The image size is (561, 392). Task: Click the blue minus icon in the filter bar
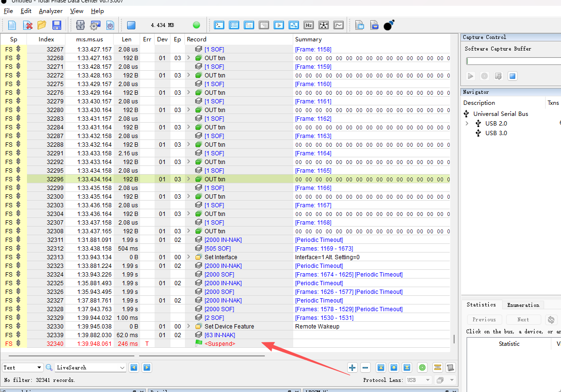(x=365, y=367)
